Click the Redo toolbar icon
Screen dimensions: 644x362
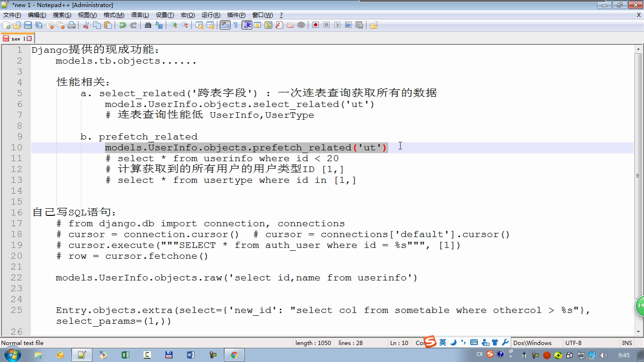click(x=133, y=25)
